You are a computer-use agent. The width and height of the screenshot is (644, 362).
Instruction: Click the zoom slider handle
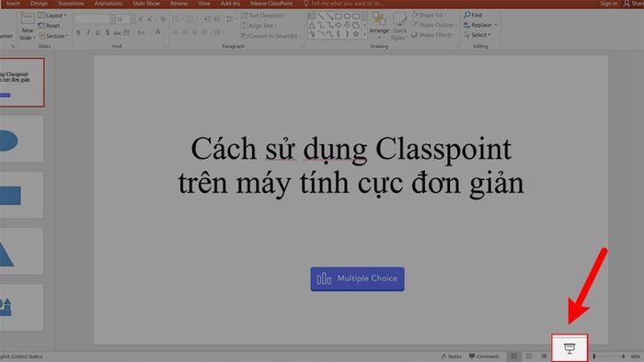(x=594, y=356)
